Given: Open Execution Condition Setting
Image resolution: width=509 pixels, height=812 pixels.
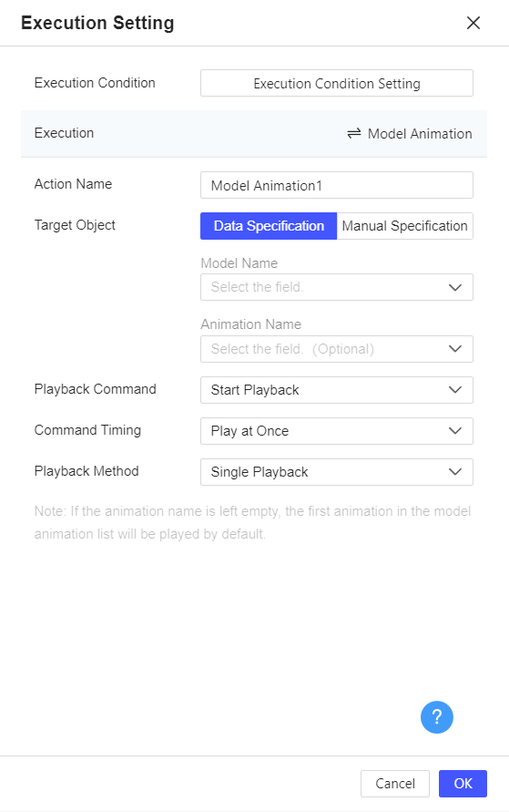Looking at the screenshot, I should 337,83.
